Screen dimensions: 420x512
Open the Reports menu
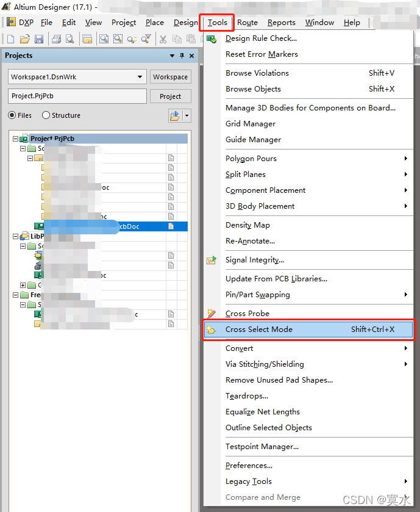pyautogui.click(x=282, y=23)
